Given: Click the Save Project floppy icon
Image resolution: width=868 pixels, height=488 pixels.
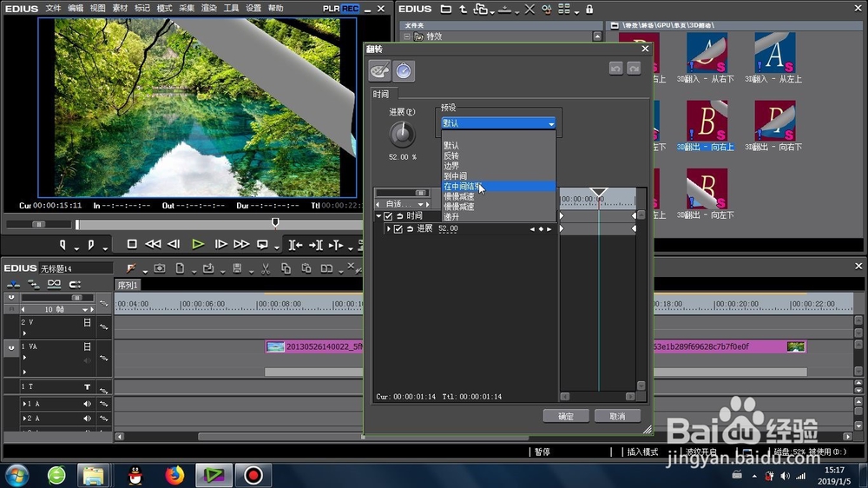Looking at the screenshot, I should (x=237, y=268).
